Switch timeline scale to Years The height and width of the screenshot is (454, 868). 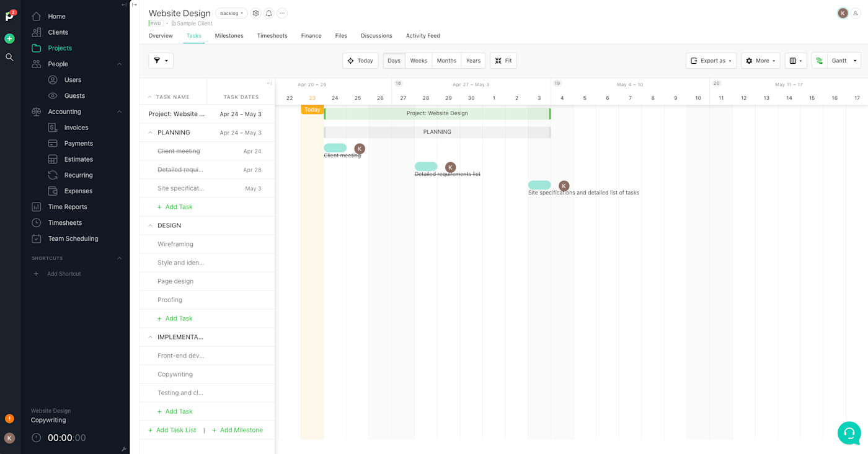[473, 61]
